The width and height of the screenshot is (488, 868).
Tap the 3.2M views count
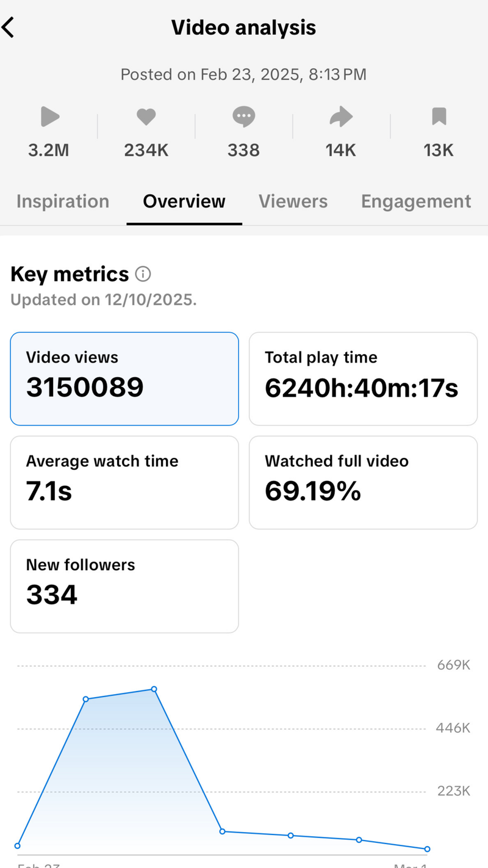pyautogui.click(x=49, y=150)
